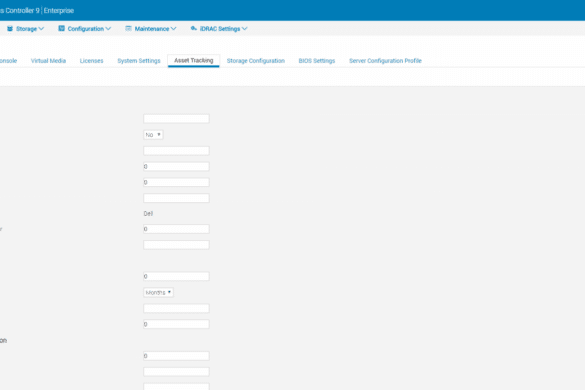The image size is (585, 390).
Task: Click the Controller 9 Enterprise header title
Action: pos(37,10)
